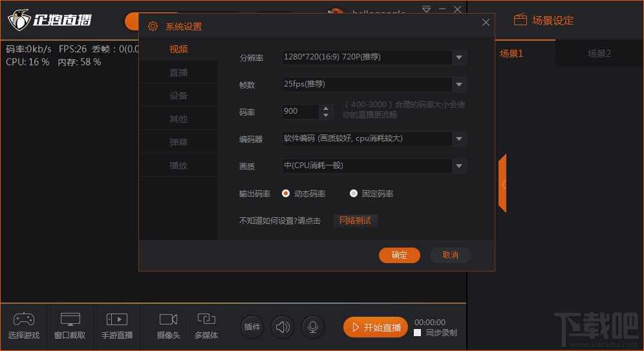644x351 pixels.
Task: Click the 开始直播 start streaming button
Action: (x=376, y=327)
